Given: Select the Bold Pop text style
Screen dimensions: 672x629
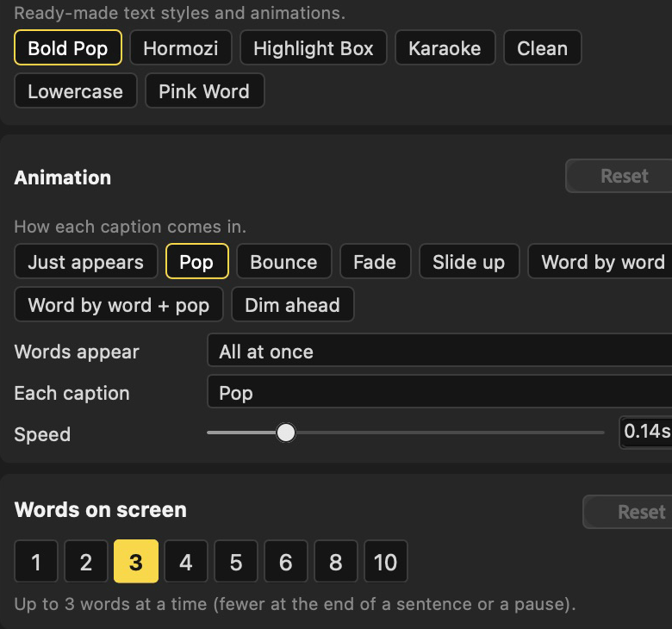Looking at the screenshot, I should pyautogui.click(x=68, y=48).
